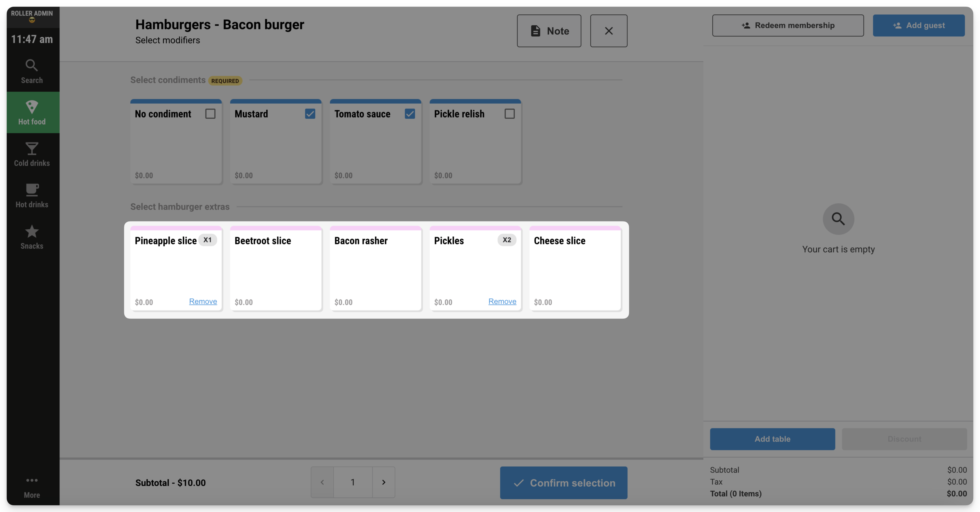Uncheck the Mustard checkbox

[x=310, y=114]
